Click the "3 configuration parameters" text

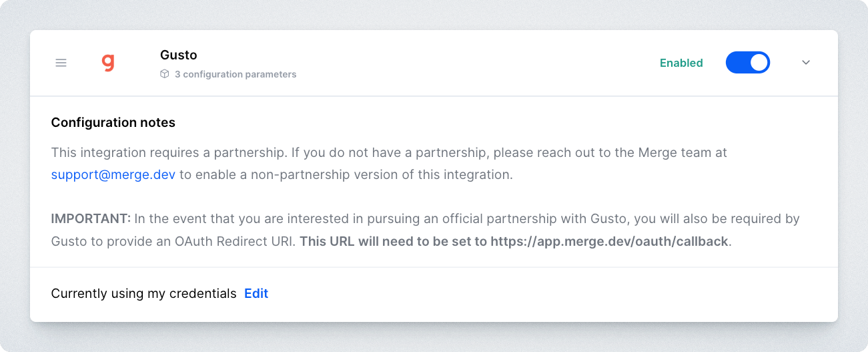(236, 74)
